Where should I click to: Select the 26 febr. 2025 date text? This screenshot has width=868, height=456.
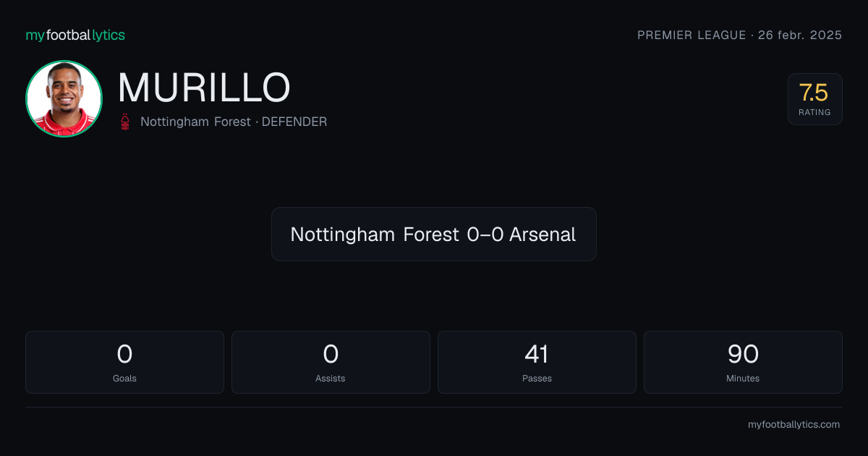pyautogui.click(x=800, y=35)
